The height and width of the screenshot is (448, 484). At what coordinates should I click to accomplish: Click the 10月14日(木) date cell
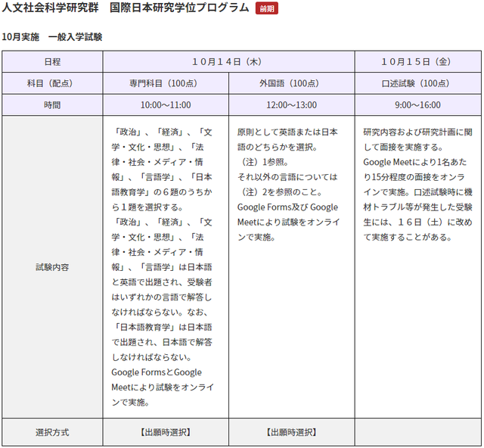[x=228, y=62]
